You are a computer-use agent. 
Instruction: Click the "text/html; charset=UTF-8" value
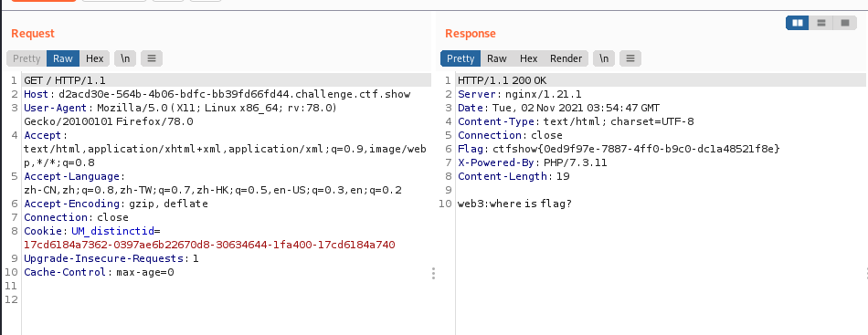pos(619,121)
